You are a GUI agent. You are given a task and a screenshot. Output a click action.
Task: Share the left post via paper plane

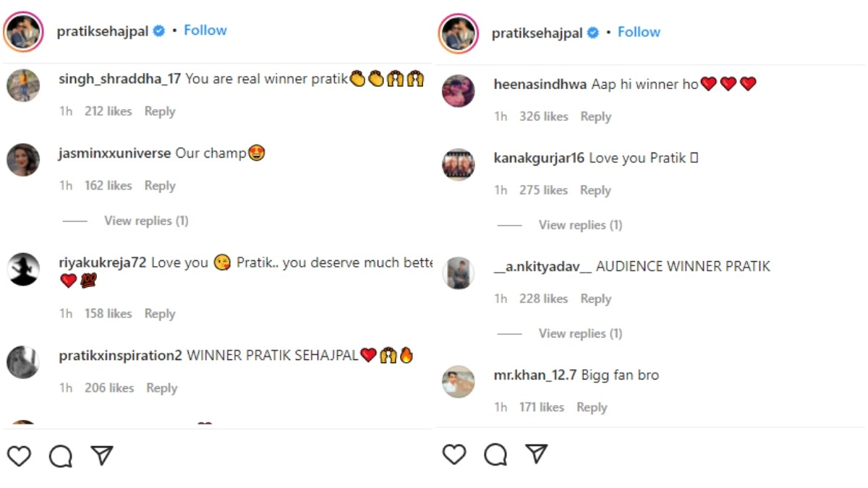[101, 455]
